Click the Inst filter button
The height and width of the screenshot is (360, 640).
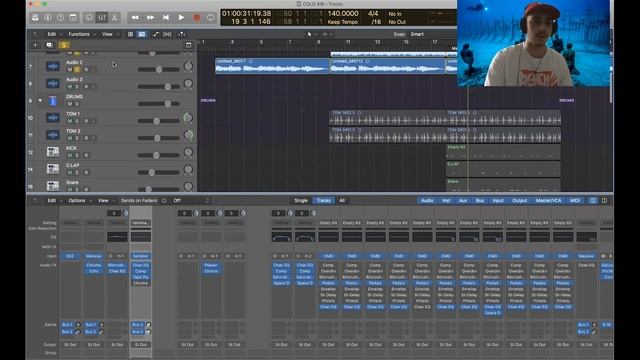446,200
